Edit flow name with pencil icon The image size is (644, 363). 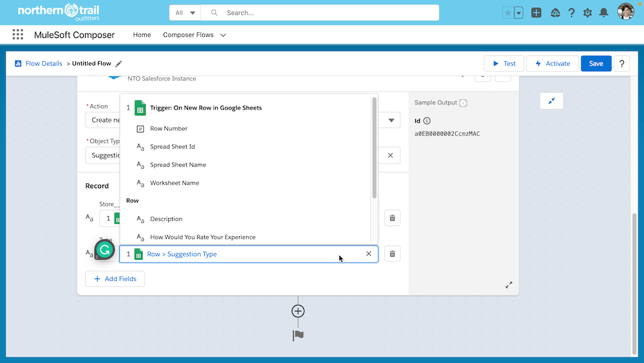pos(118,64)
